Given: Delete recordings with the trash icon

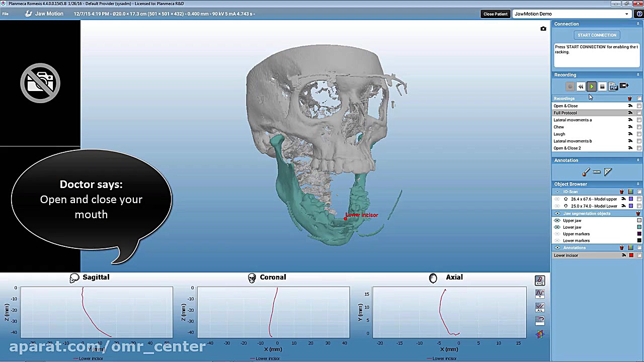Looking at the screenshot, I should coord(629,99).
